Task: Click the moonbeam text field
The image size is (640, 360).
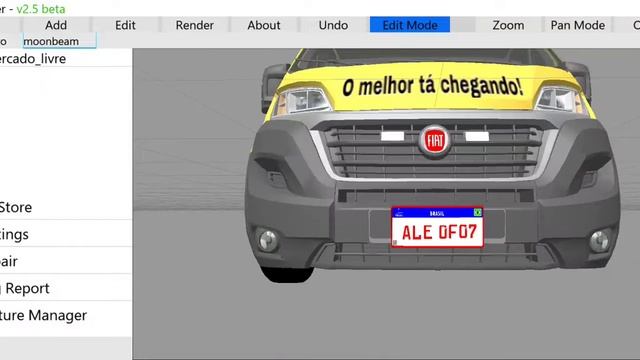Action: click(59, 41)
